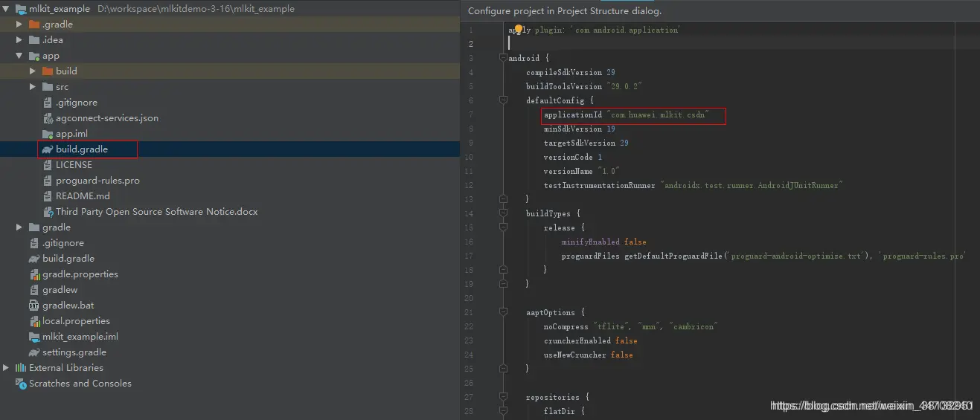
Task: Select mlkit_example.iml file
Action: pyautogui.click(x=80, y=337)
